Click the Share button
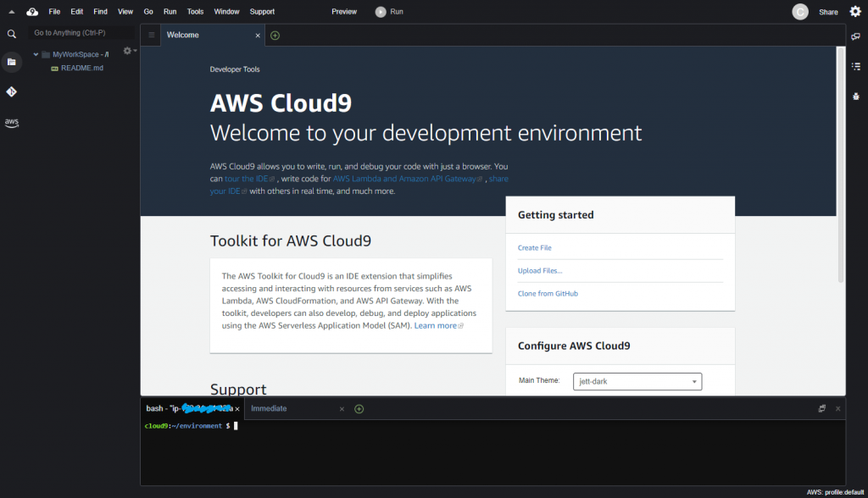Viewport: 868px width, 498px height. click(828, 12)
